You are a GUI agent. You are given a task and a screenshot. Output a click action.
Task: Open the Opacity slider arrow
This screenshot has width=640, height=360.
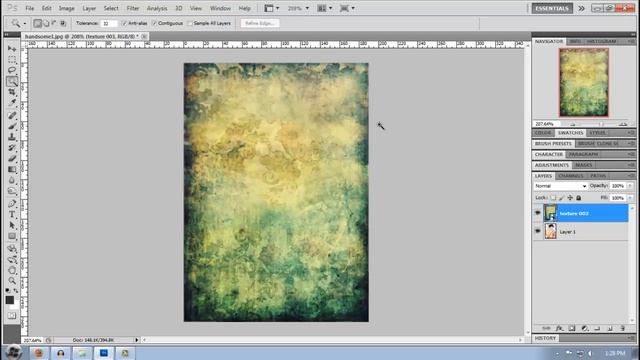(630, 186)
